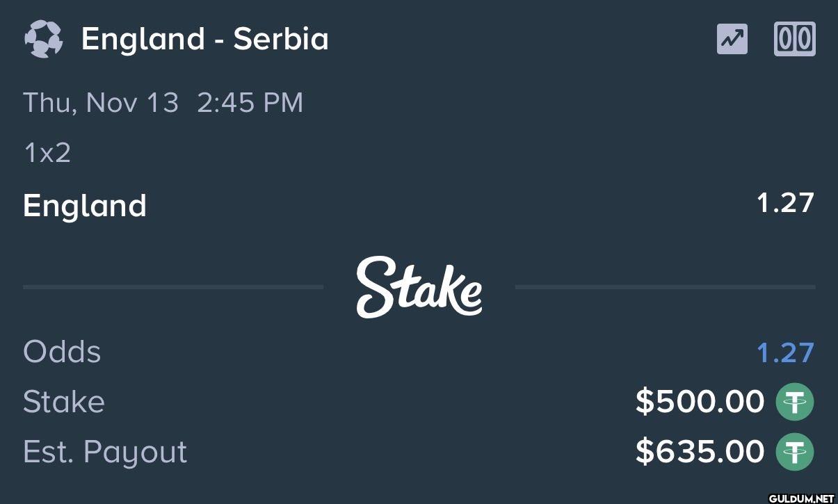838x504 pixels.
Task: Click the Tether icon beside $500.00
Action: [x=795, y=402]
